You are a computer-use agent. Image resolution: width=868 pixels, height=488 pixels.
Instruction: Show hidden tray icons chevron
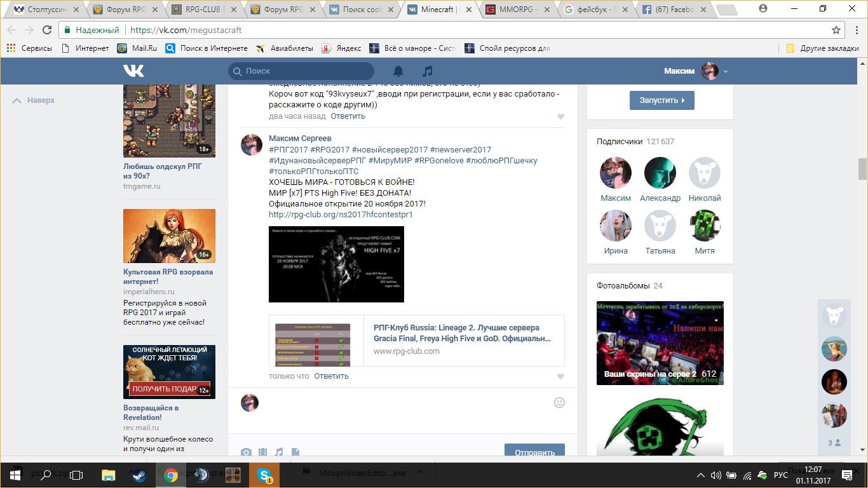coord(700,475)
